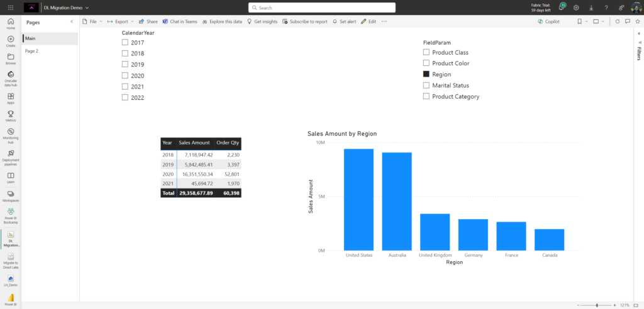Favorite the report with star icon
The width and height of the screenshot is (644, 309).
(638, 21)
